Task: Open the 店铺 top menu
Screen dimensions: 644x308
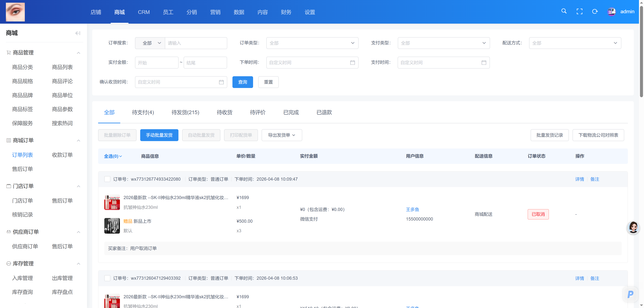Action: pyautogui.click(x=96, y=12)
